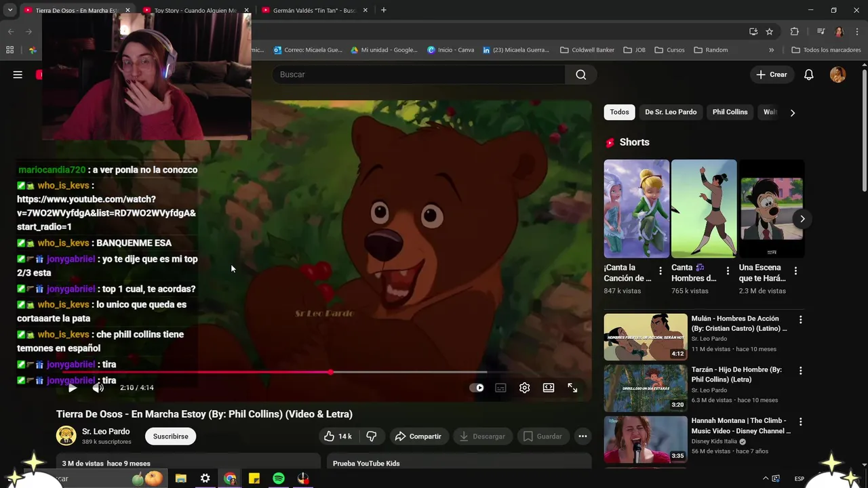Toggle autoplay switch in player
Image resolution: width=868 pixels, height=488 pixels.
(x=477, y=388)
